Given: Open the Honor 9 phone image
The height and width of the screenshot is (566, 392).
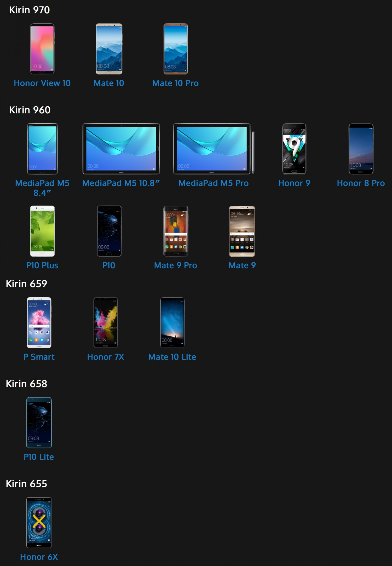Looking at the screenshot, I should pos(294,149).
